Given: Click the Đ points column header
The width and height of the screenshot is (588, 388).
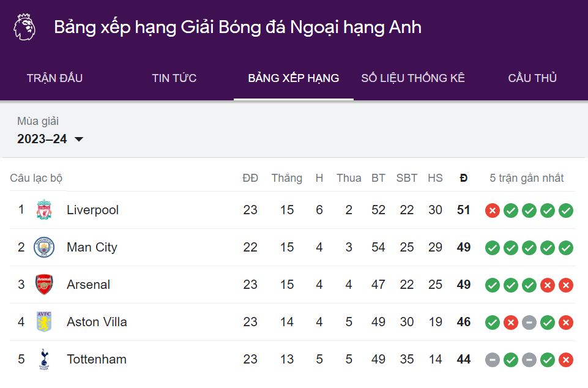Looking at the screenshot, I should coord(464,178).
